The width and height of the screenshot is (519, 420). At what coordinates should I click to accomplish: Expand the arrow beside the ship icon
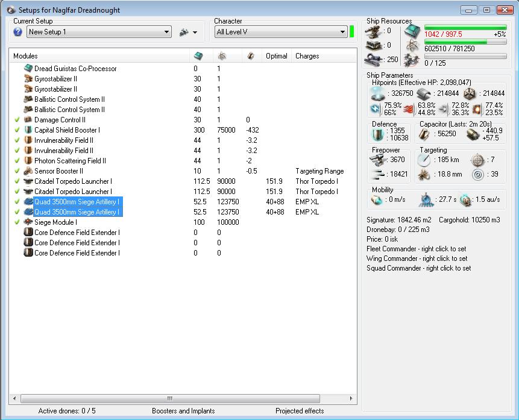[195, 33]
